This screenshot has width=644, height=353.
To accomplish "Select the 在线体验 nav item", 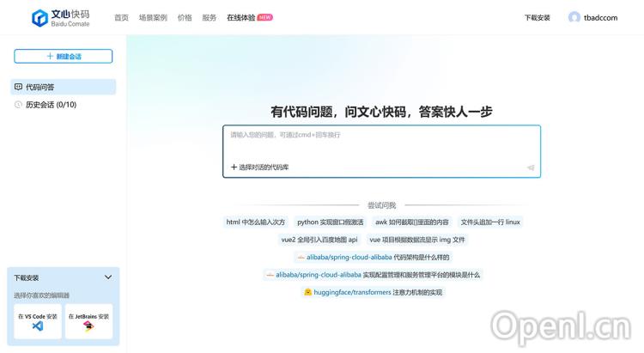I will (x=241, y=18).
